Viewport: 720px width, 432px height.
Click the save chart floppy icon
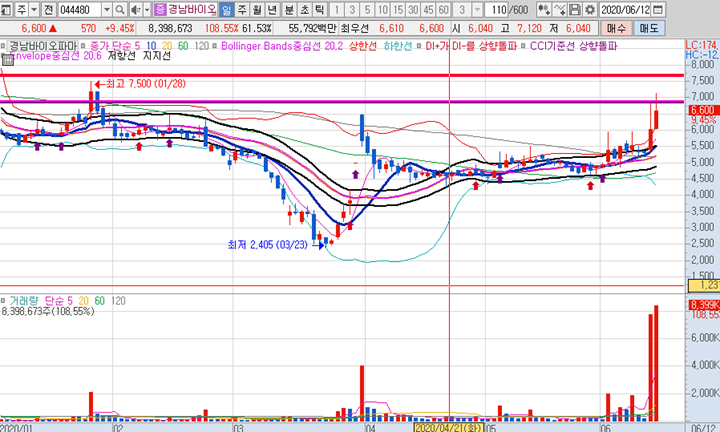click(574, 9)
